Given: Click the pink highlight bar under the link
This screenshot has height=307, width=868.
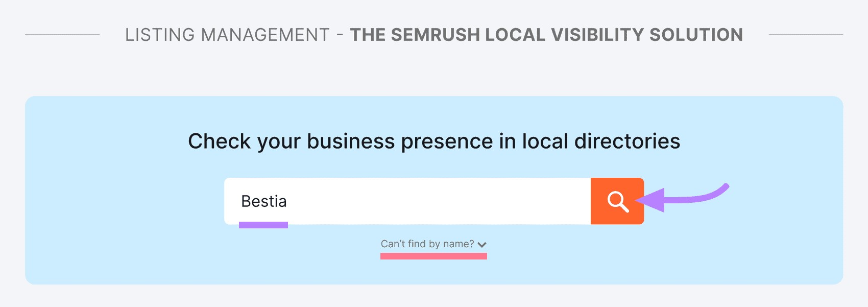Looking at the screenshot, I should point(433,255).
